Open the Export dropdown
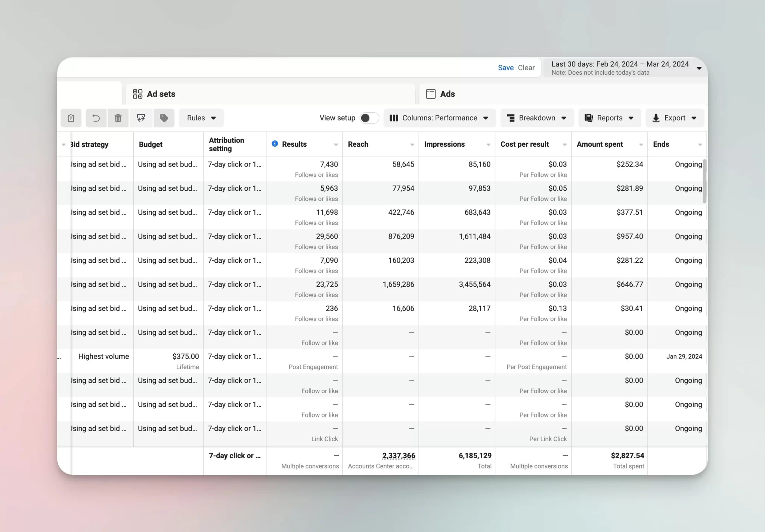Image resolution: width=765 pixels, height=532 pixels. point(675,118)
